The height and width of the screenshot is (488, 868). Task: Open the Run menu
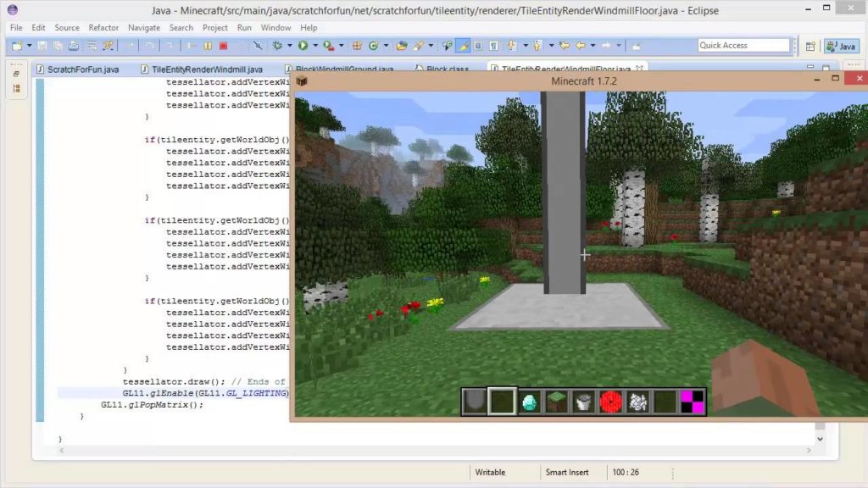click(244, 28)
